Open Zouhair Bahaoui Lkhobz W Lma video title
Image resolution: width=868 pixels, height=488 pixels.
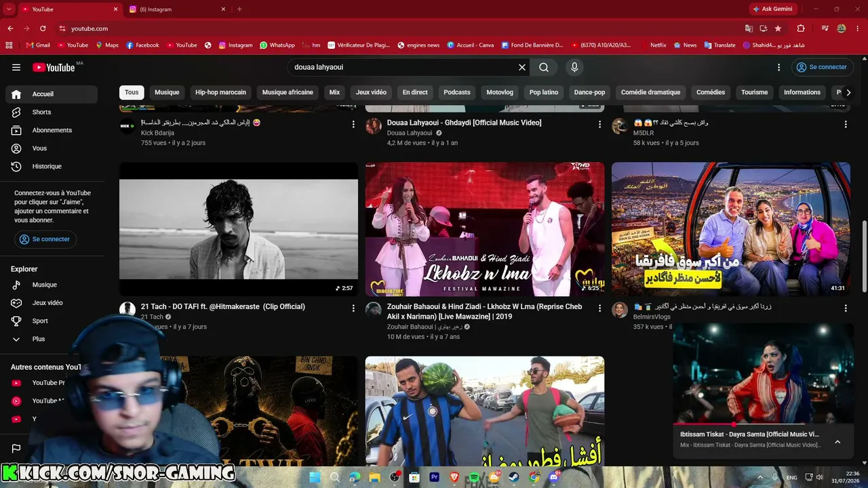(x=484, y=311)
